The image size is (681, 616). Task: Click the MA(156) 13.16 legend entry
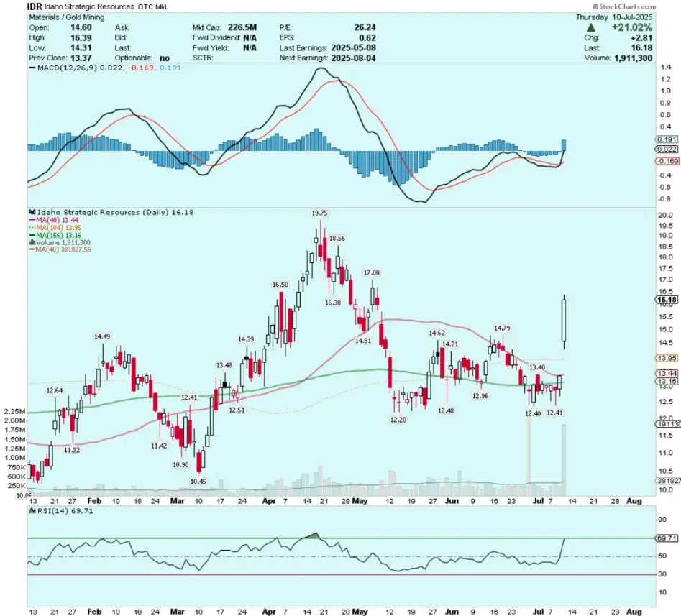click(58, 235)
